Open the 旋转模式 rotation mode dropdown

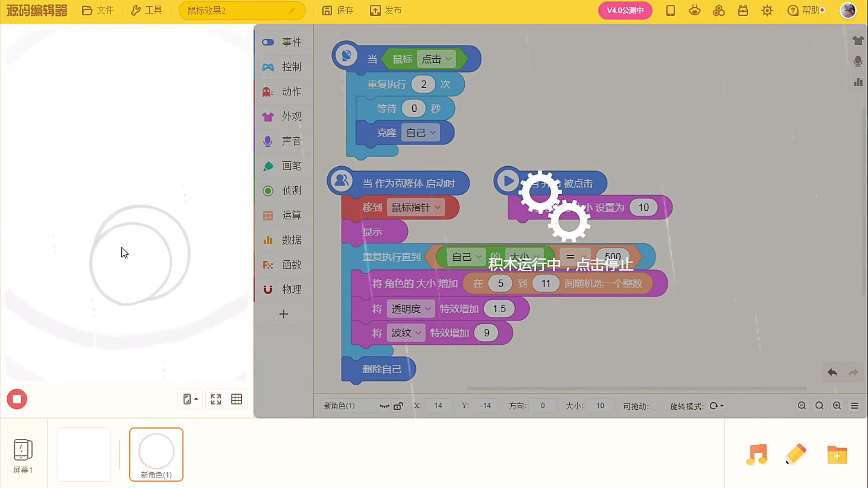(716, 406)
